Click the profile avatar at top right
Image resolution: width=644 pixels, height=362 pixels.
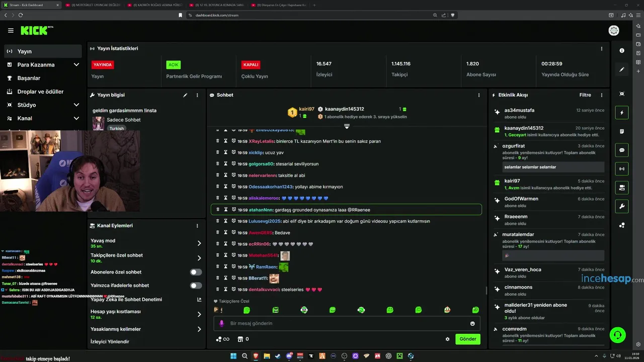click(x=614, y=31)
